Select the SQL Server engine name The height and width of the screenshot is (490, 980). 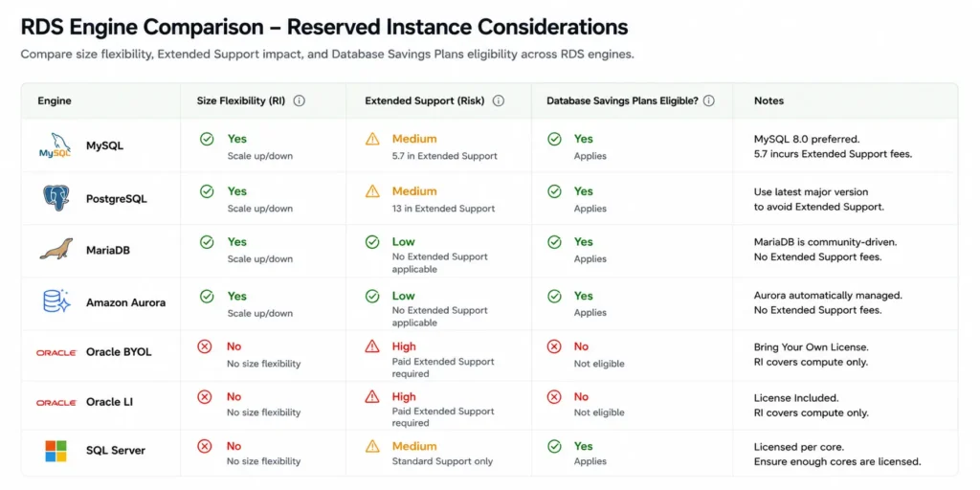(116, 451)
